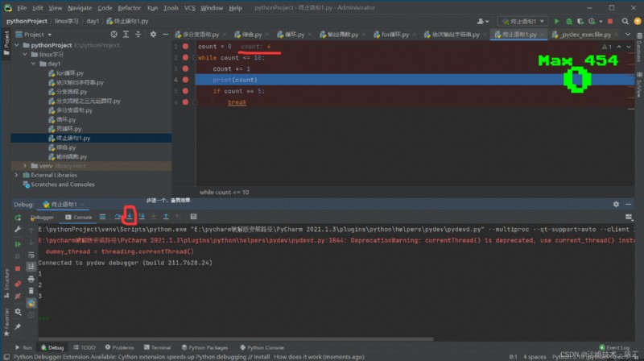Click the Profile icon in top toolbar

[x=592, y=22]
